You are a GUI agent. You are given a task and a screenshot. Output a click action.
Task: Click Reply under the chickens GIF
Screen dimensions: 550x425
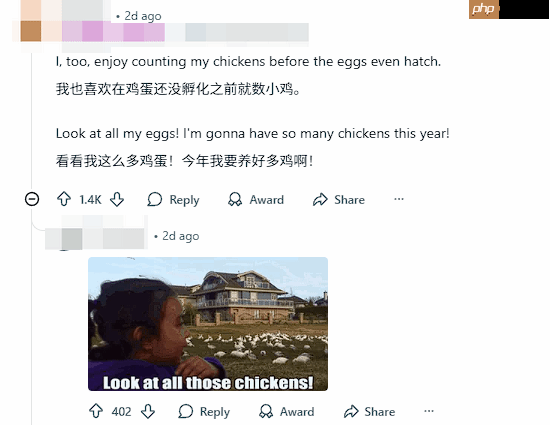(204, 411)
